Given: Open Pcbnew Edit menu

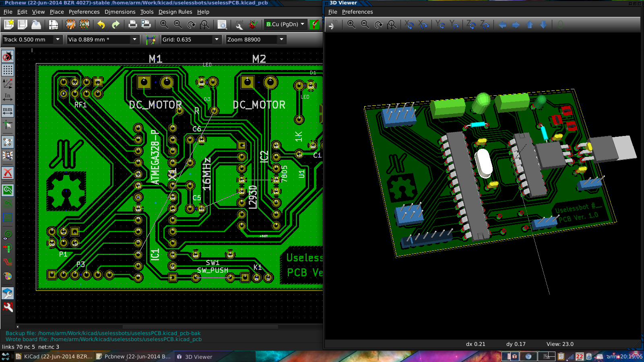Looking at the screenshot, I should coord(22,12).
